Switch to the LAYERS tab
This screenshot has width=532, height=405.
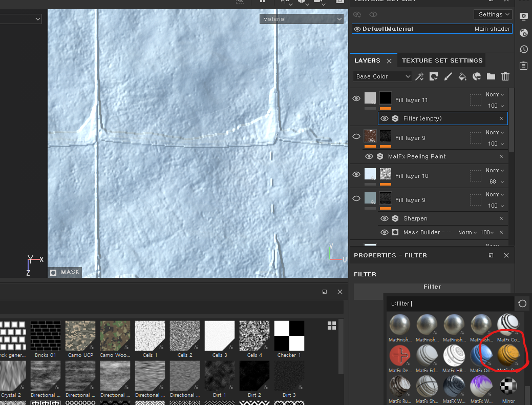pyautogui.click(x=367, y=60)
